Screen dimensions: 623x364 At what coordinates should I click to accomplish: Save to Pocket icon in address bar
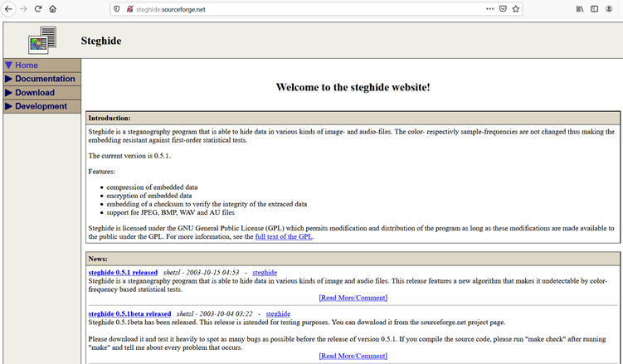tap(503, 9)
